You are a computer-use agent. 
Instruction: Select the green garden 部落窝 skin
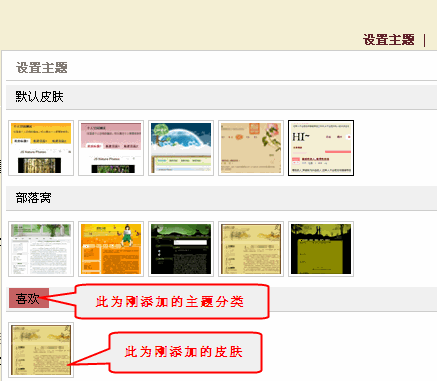click(41, 249)
